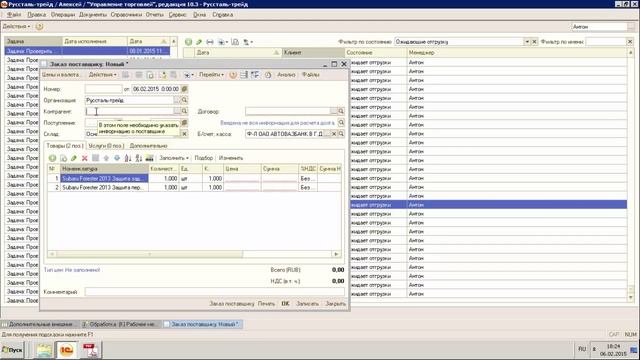Search icon beside the Договор field

(341, 111)
